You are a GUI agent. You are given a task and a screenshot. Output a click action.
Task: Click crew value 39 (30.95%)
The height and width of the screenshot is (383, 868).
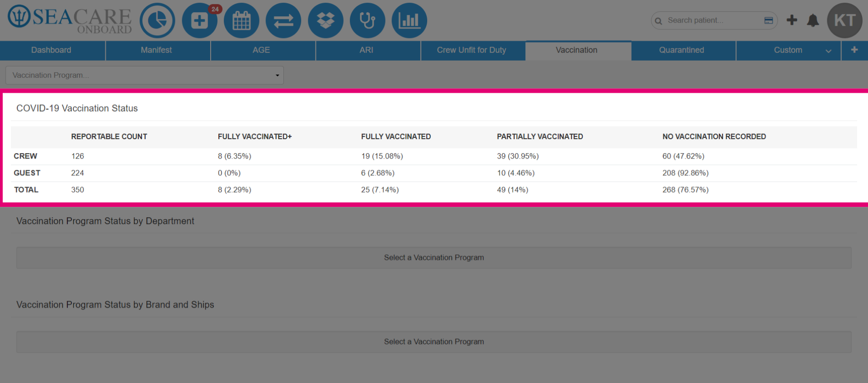coord(518,156)
